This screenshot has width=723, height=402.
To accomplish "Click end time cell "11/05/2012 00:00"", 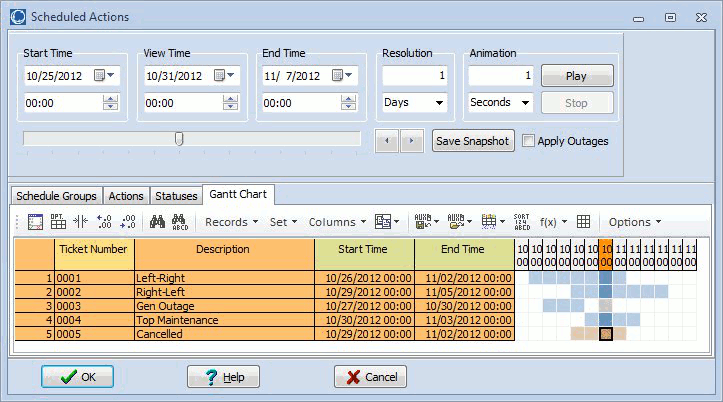I will pyautogui.click(x=464, y=292).
